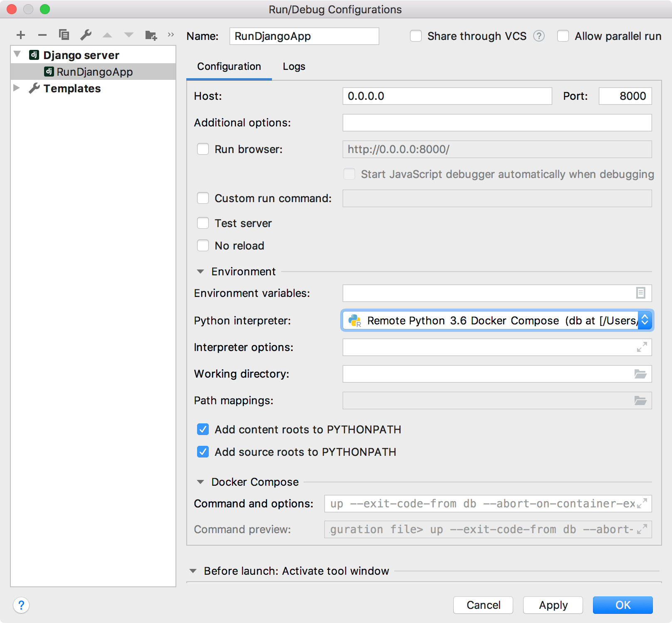This screenshot has height=623, width=672.
Task: Move configuration up with arrow icon
Action: coord(107,35)
